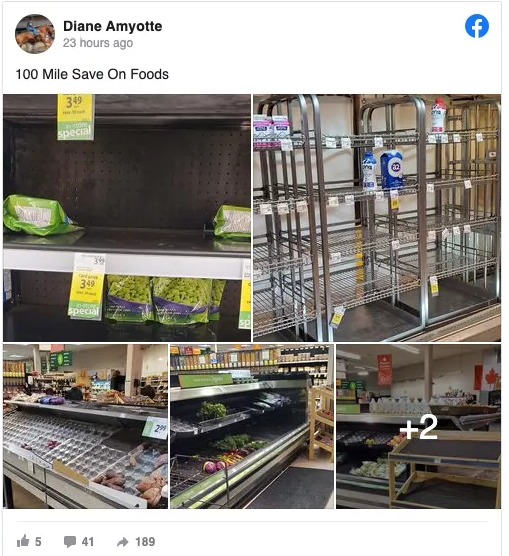Viewport: 509px width, 556px height.
Task: Open Diane Amyotte's profile name link
Action: (x=112, y=26)
